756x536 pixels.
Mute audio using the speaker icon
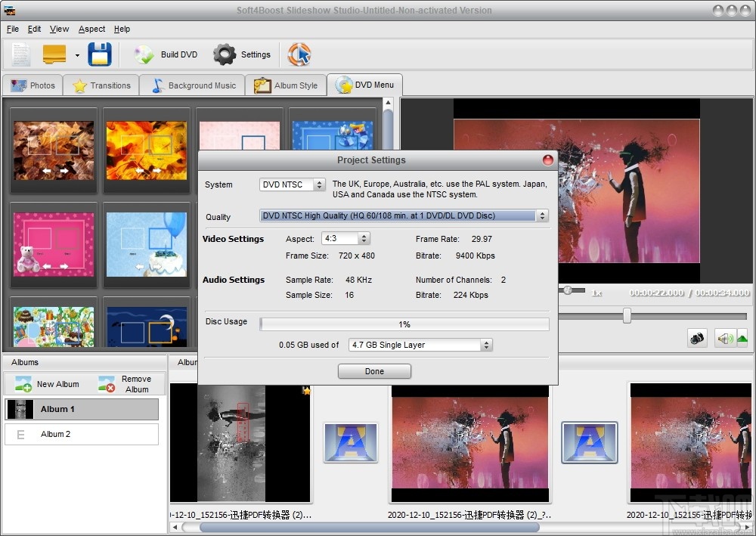pyautogui.click(x=726, y=339)
